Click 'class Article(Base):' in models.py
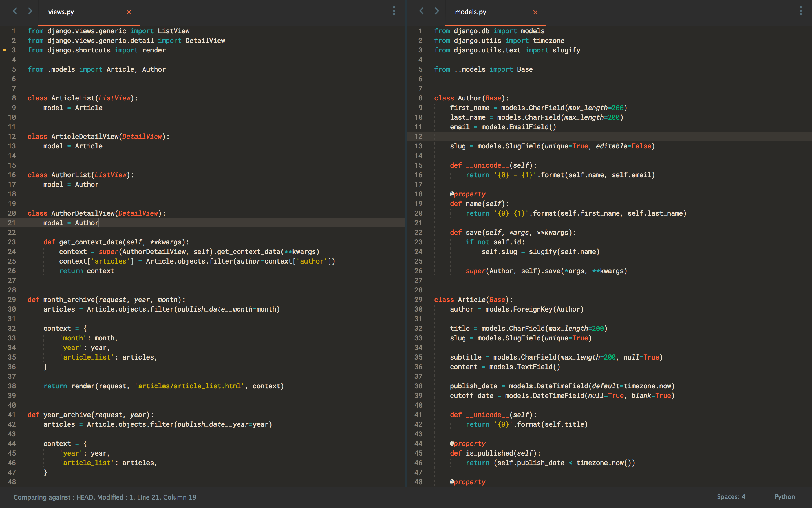This screenshot has height=508, width=812. [x=474, y=299]
